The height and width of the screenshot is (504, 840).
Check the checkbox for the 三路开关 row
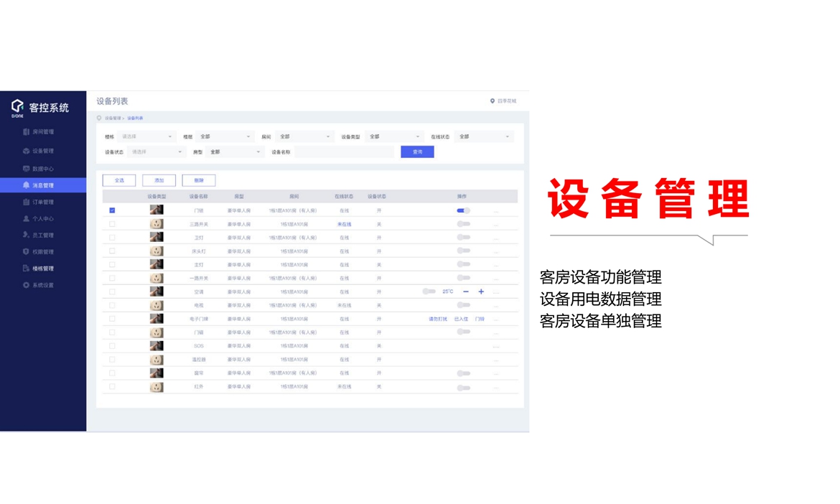click(x=112, y=224)
